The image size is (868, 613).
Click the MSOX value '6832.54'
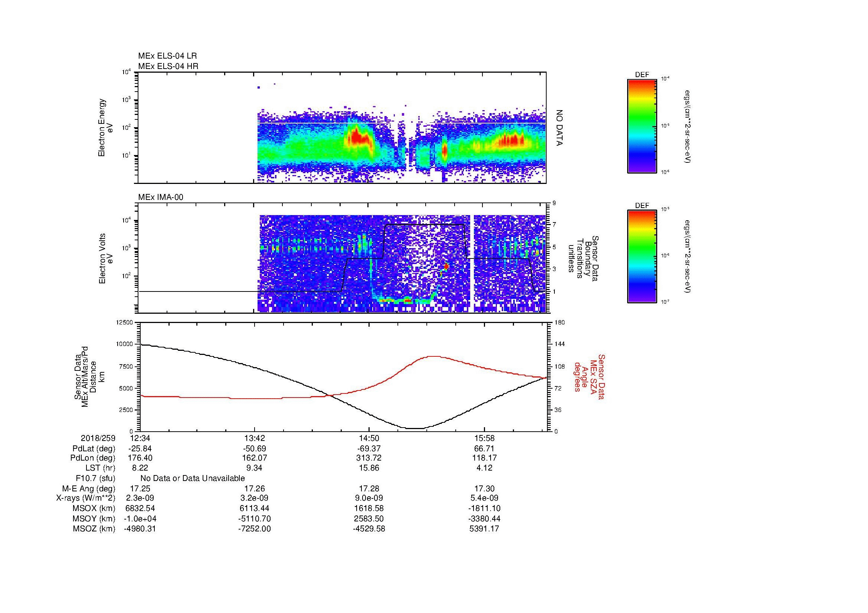click(140, 508)
